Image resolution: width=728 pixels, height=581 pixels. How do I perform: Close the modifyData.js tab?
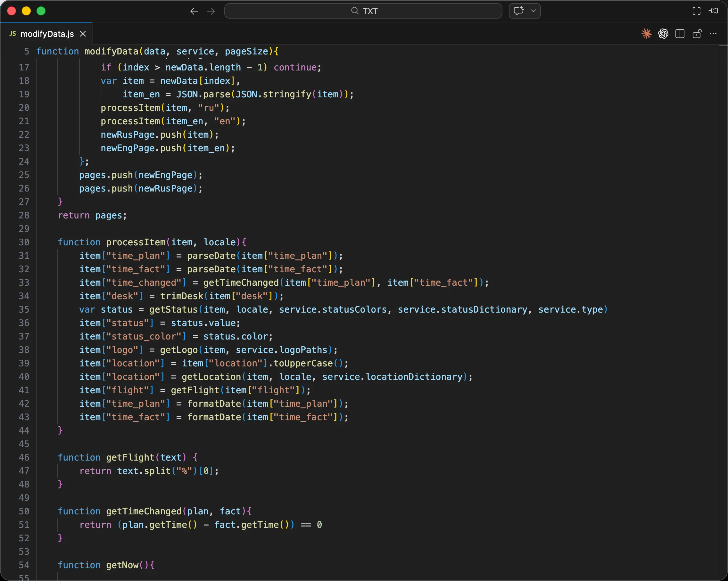pyautogui.click(x=83, y=34)
